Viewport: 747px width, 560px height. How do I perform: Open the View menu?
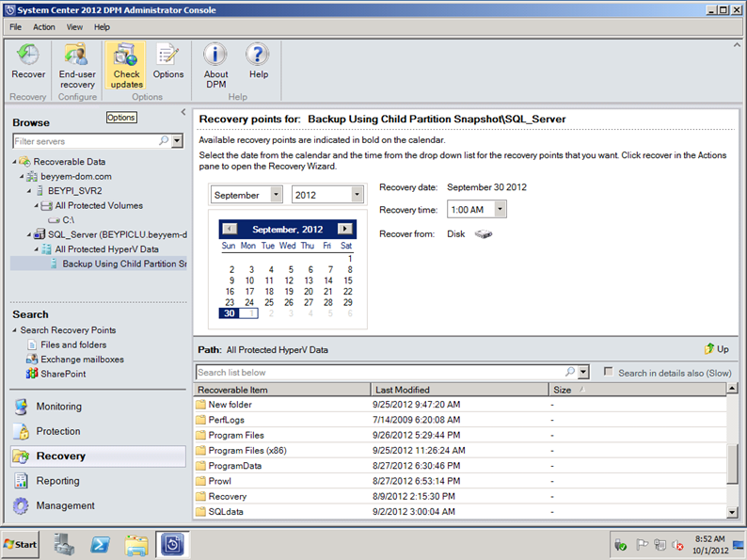pyautogui.click(x=74, y=27)
